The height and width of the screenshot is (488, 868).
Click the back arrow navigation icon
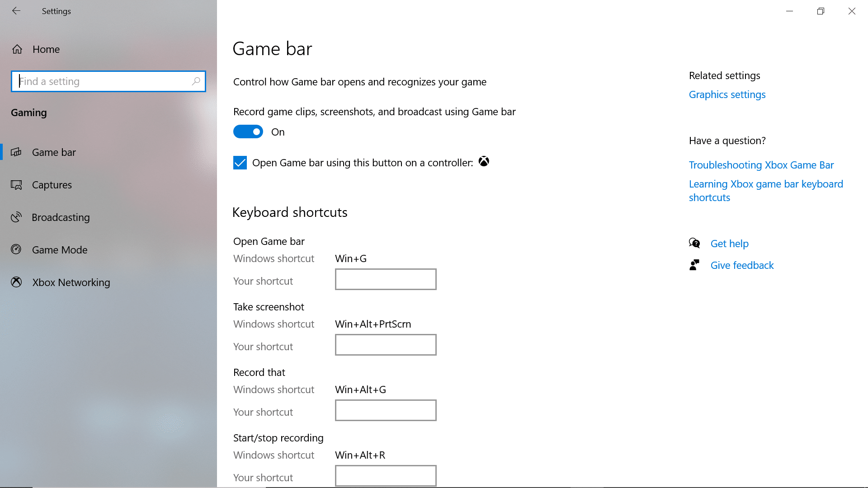(x=16, y=11)
